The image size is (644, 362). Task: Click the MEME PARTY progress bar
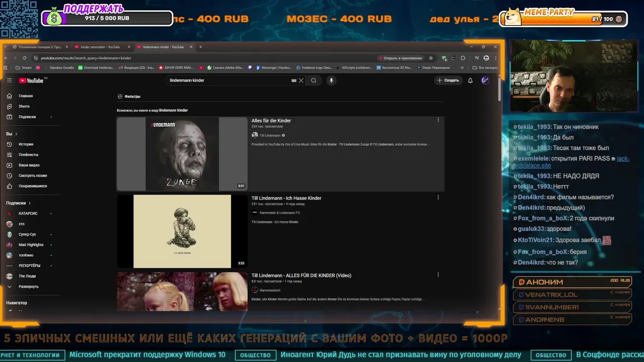pyautogui.click(x=563, y=19)
